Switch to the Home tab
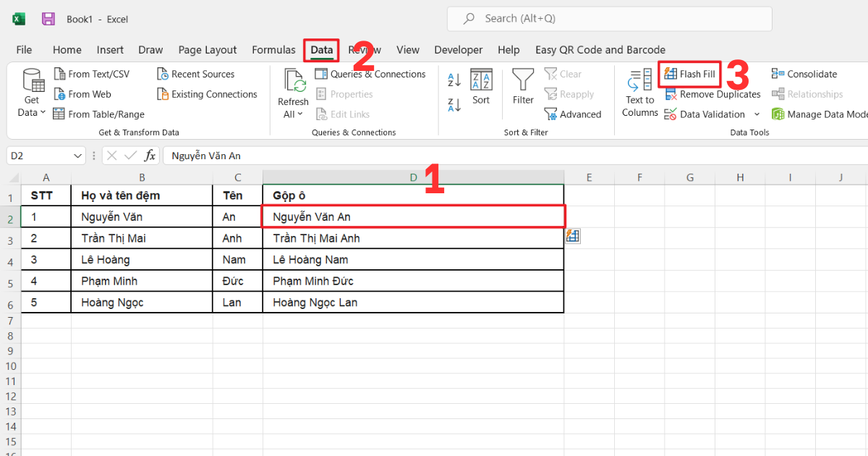 [x=67, y=50]
